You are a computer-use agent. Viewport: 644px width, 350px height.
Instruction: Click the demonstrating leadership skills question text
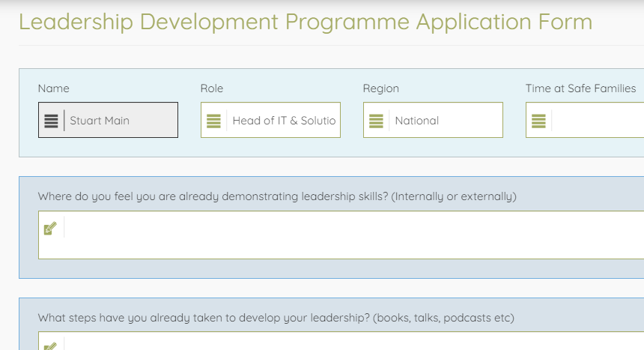[x=277, y=196]
